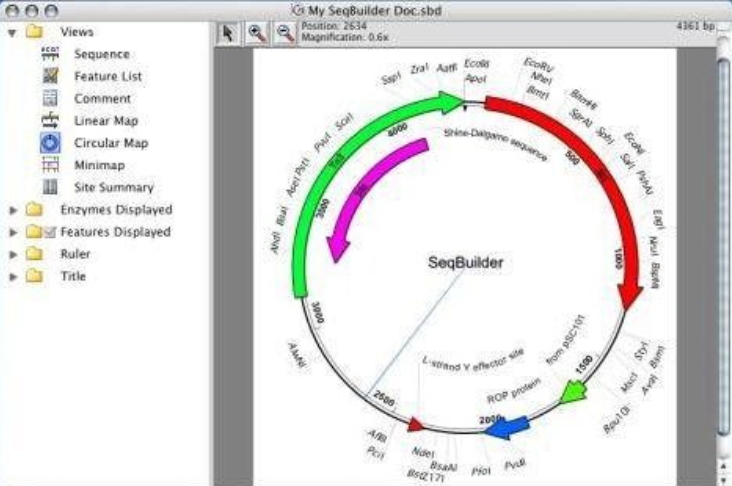
Task: Select Feature List in the Views list
Action: (x=108, y=76)
